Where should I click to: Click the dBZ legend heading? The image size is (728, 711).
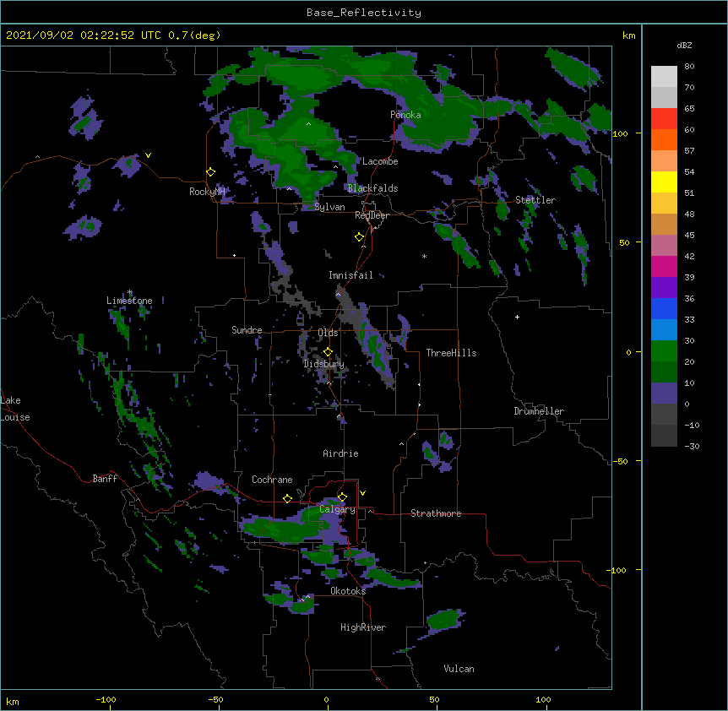coord(684,45)
